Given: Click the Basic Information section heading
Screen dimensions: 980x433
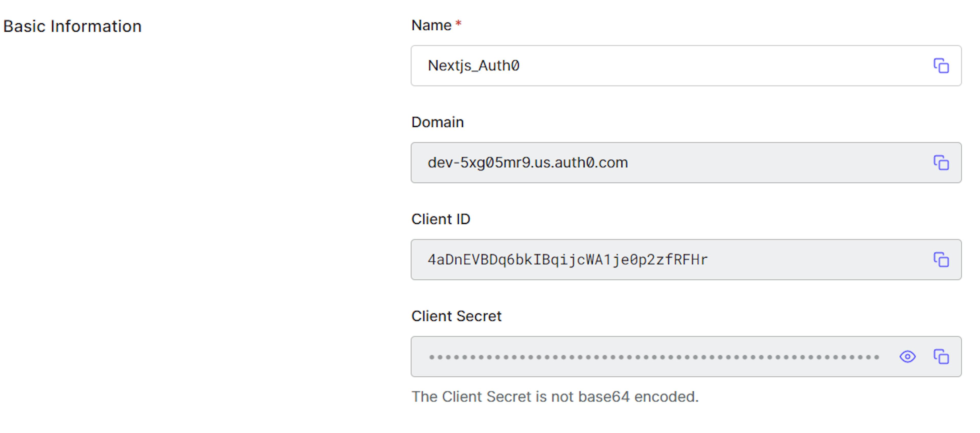Looking at the screenshot, I should pyautogui.click(x=72, y=27).
